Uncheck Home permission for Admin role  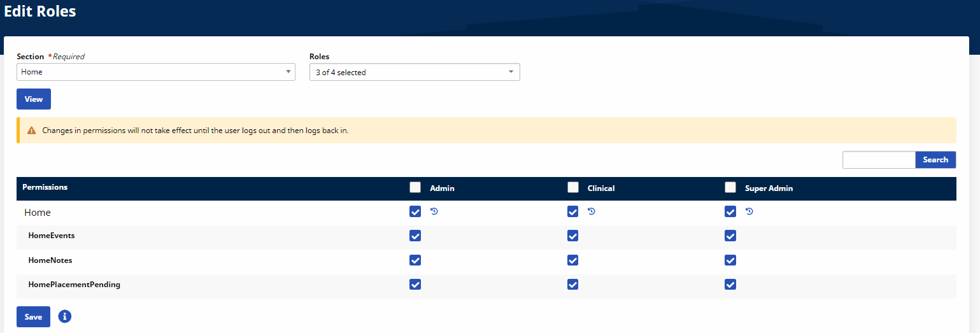415,212
